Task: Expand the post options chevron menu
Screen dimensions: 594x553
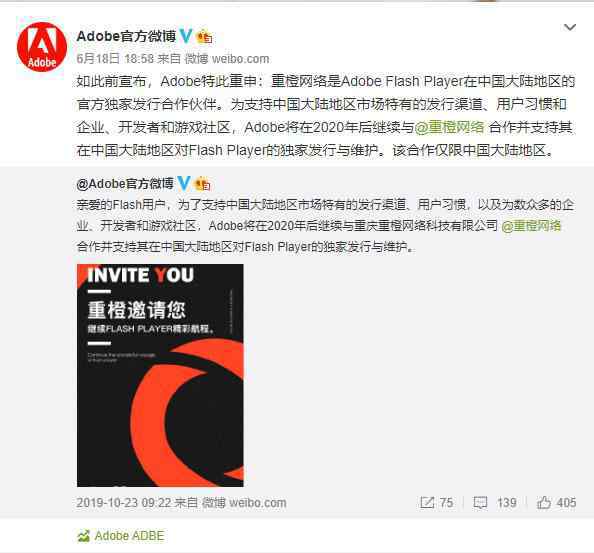Action: click(x=570, y=27)
